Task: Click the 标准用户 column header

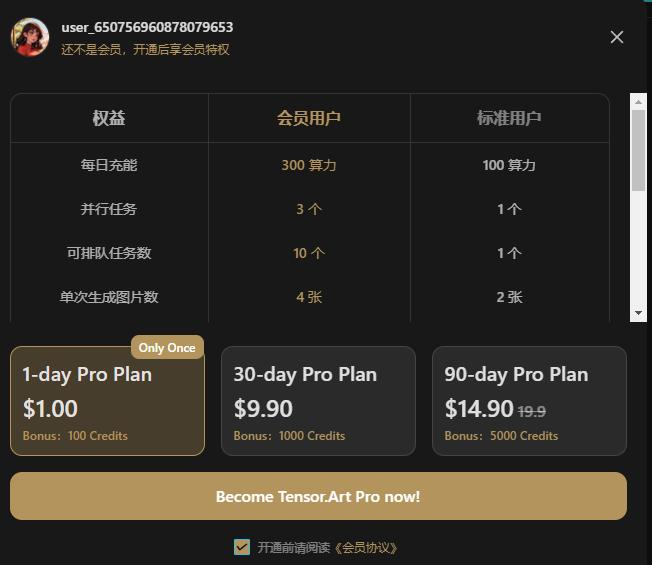Action: [509, 118]
